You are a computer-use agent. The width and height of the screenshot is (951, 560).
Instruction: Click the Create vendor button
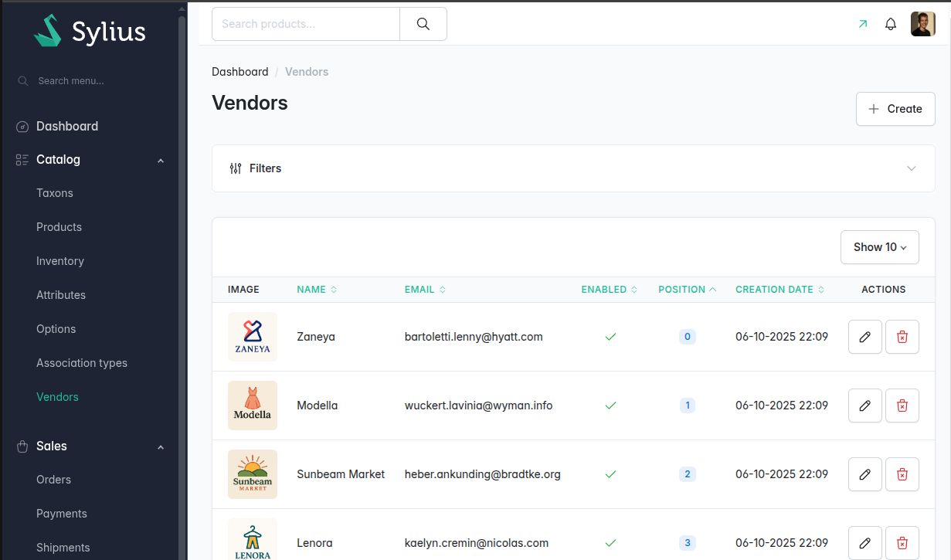[x=895, y=109]
